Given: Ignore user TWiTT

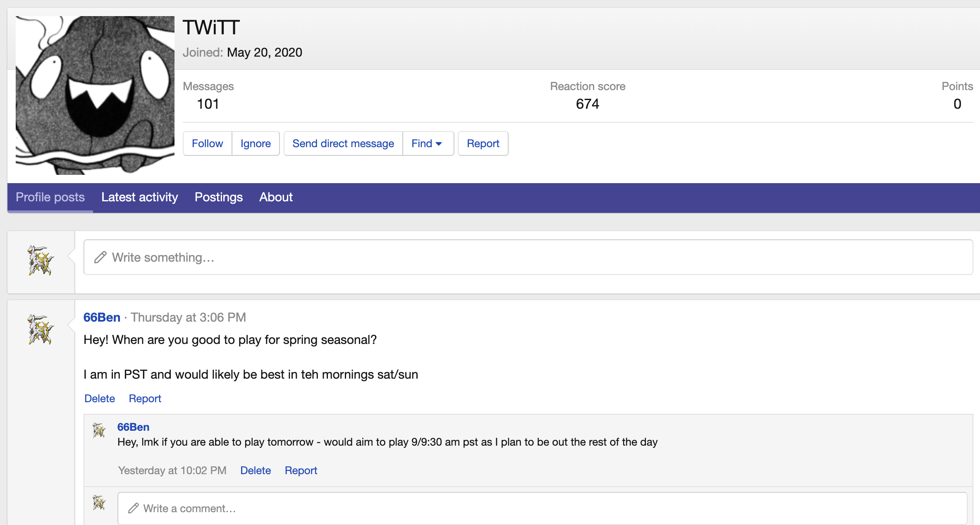Looking at the screenshot, I should pos(256,143).
